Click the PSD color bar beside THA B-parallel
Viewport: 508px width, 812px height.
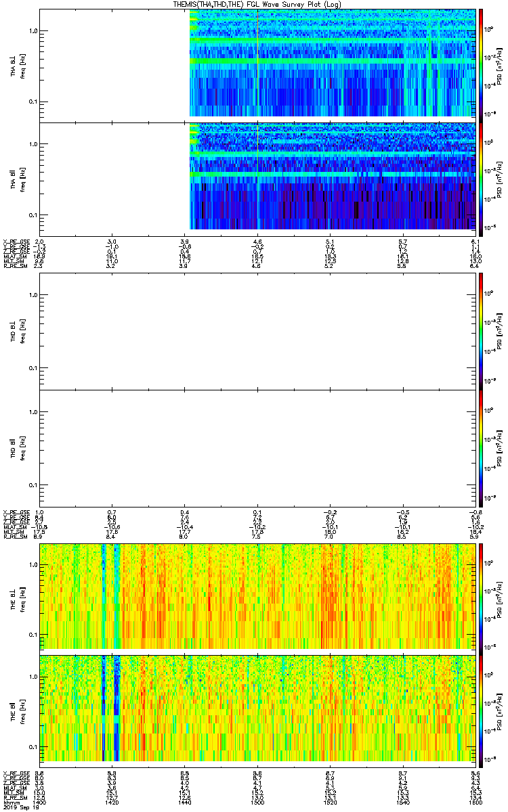tap(481, 176)
